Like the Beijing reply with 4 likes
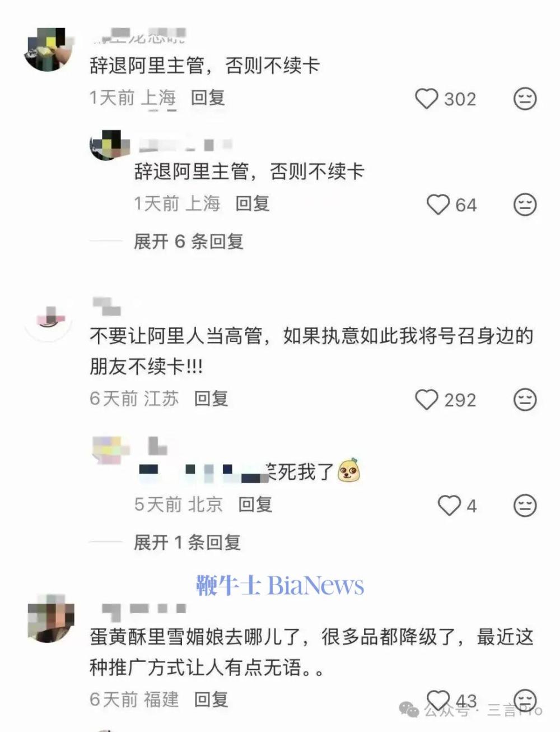Screen dimensions: 560x732 coord(449,506)
